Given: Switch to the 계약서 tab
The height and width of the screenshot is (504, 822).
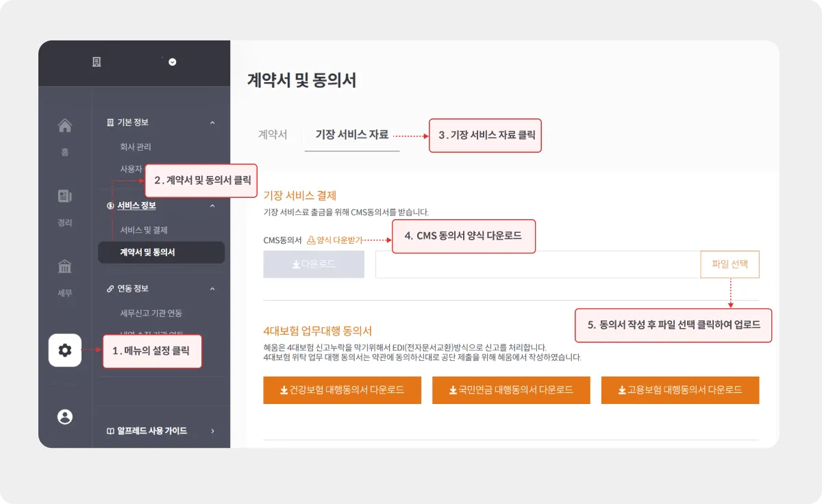Looking at the screenshot, I should coord(273,134).
